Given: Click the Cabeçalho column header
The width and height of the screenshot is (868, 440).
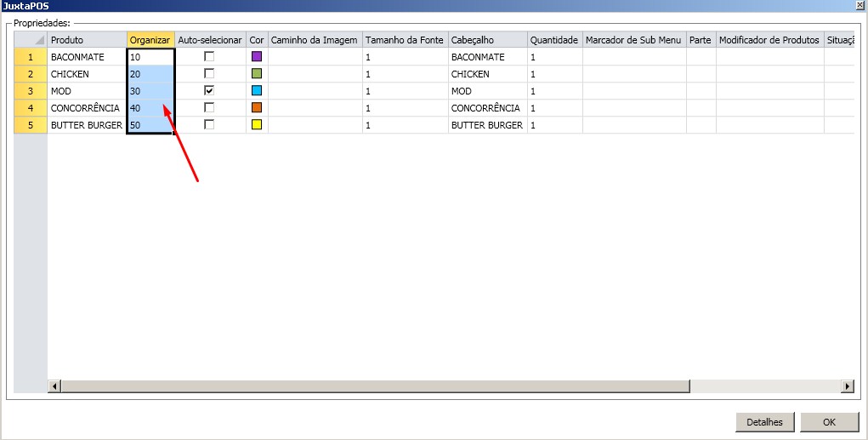Looking at the screenshot, I should point(488,40).
